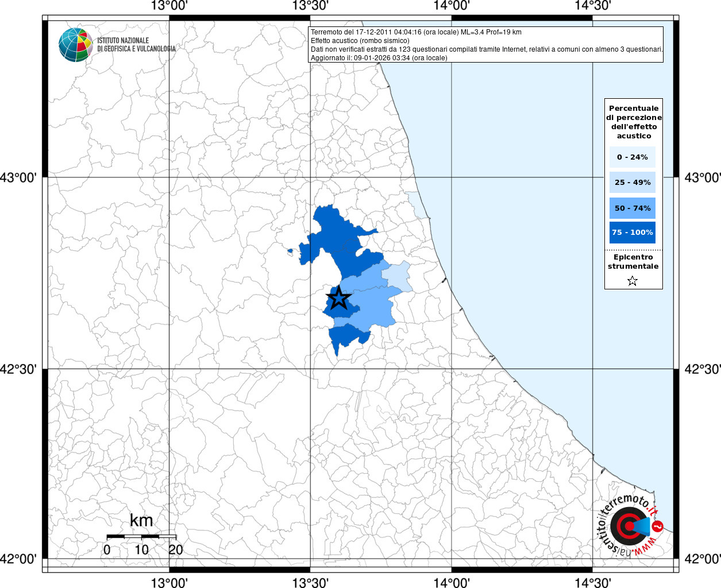Click the 42°30' label on right axis

tap(702, 369)
